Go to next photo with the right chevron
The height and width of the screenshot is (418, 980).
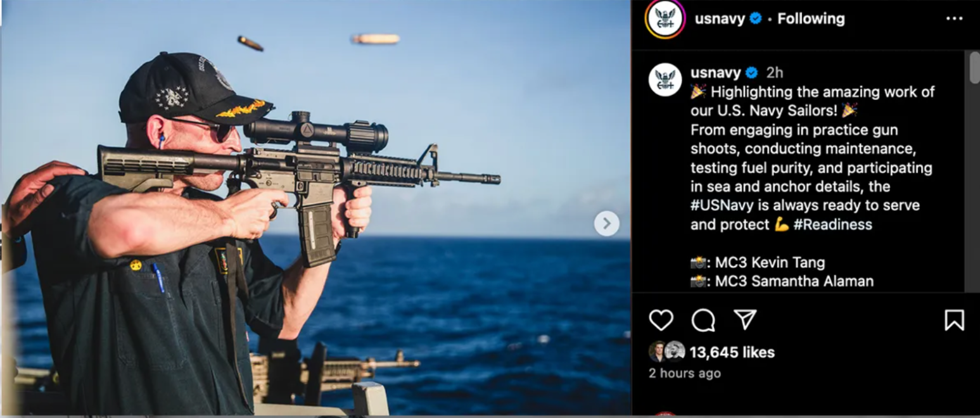[606, 224]
